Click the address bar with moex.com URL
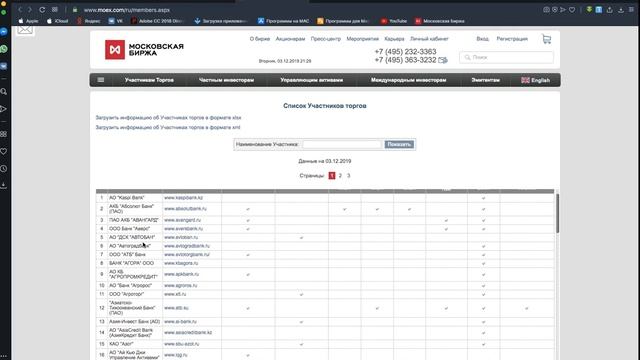The width and height of the screenshot is (640, 360). [127, 10]
